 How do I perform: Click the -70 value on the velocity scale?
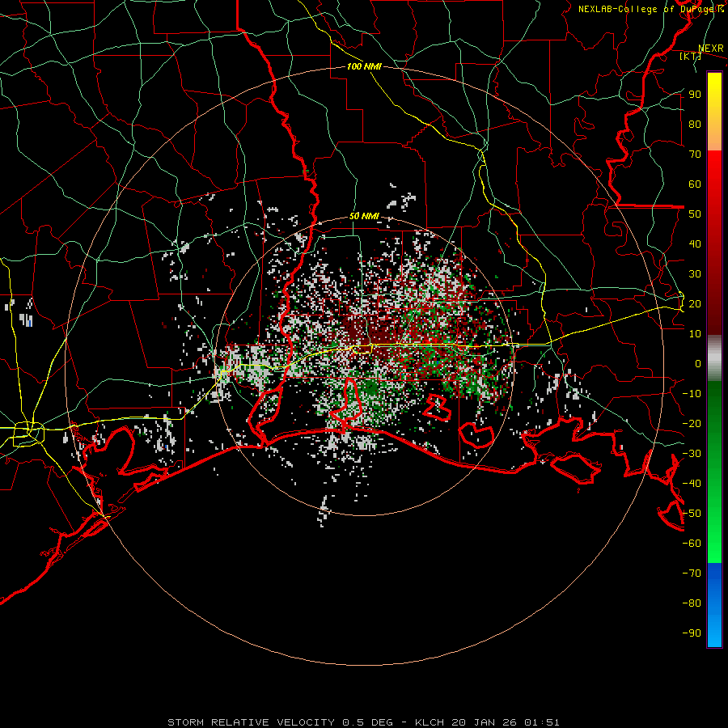692,574
